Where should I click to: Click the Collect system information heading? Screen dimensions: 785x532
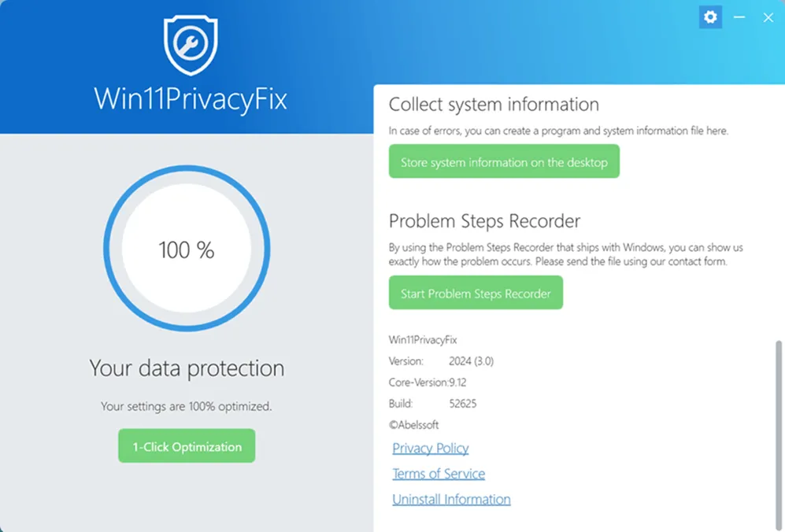point(494,105)
